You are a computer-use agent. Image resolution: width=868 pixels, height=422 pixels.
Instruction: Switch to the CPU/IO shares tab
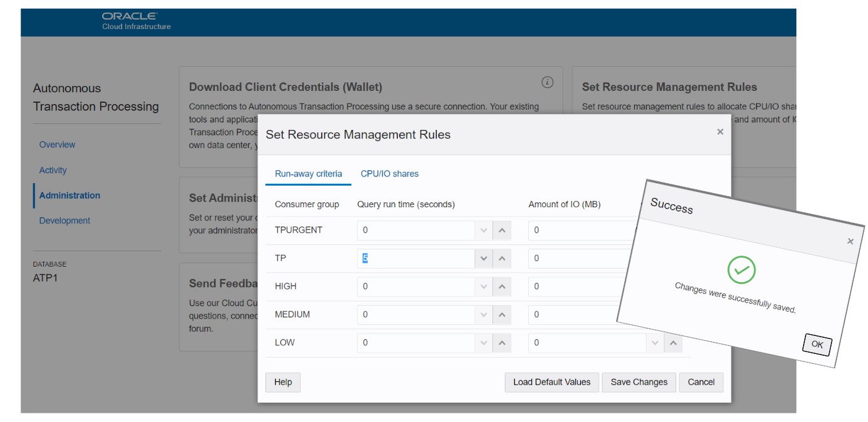(389, 174)
